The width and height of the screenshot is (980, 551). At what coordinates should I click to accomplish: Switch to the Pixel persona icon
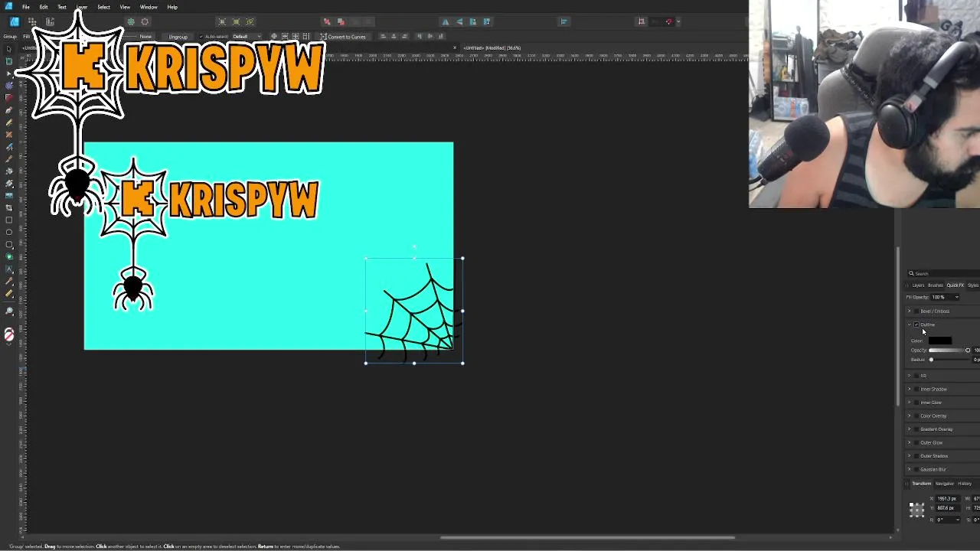[x=33, y=21]
